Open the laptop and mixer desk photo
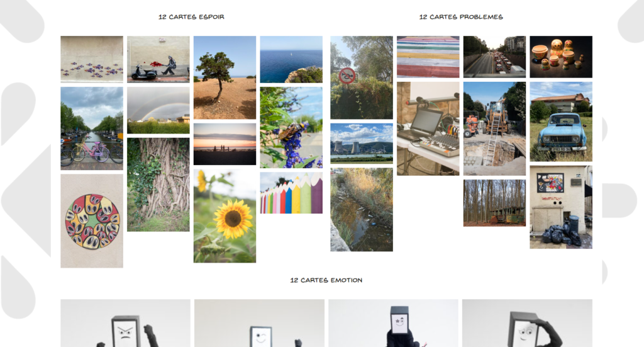Image resolution: width=644 pixels, height=347 pixels. coord(428,128)
